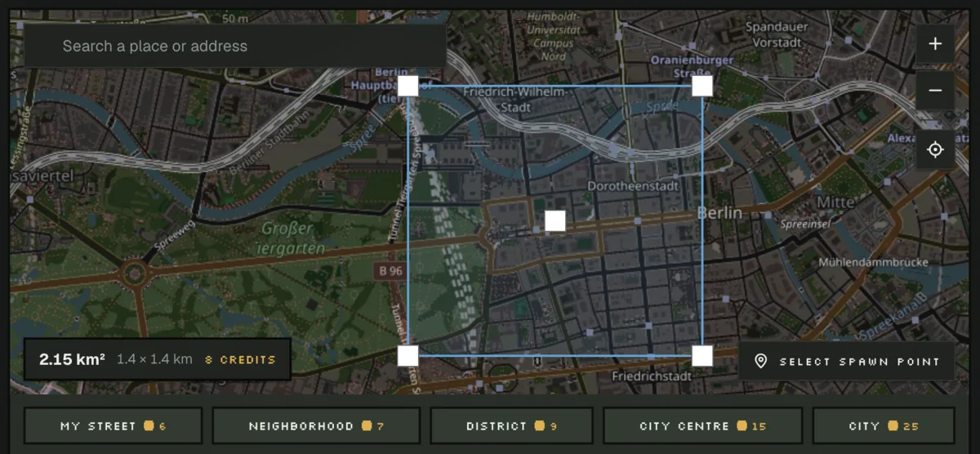Focus the place or address search field

(x=235, y=46)
